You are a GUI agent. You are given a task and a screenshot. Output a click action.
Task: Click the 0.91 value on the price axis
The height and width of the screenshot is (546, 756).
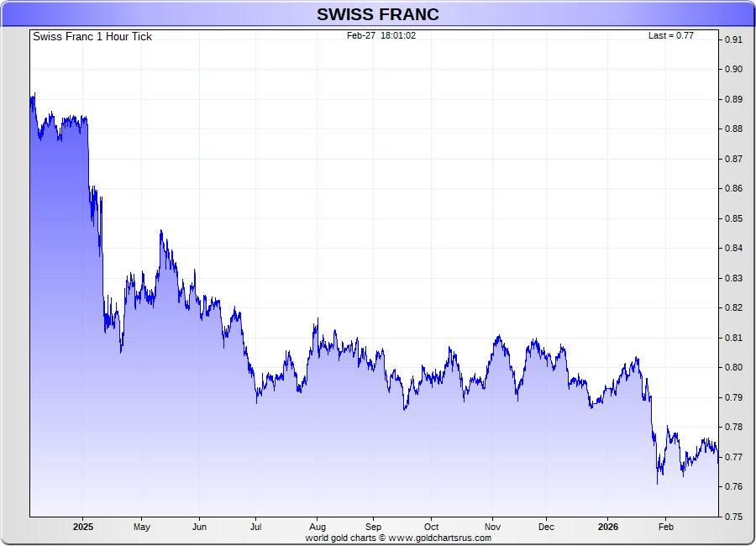(733, 39)
